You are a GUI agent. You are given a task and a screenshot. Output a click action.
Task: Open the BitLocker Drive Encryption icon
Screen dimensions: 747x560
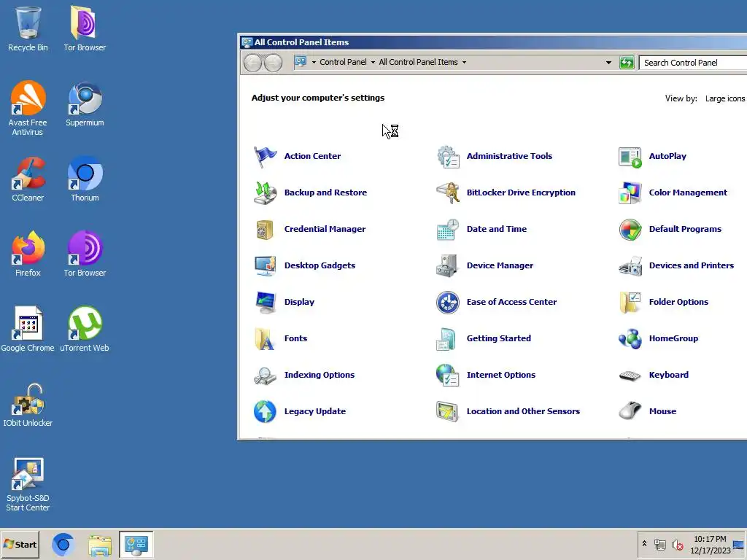[448, 192]
